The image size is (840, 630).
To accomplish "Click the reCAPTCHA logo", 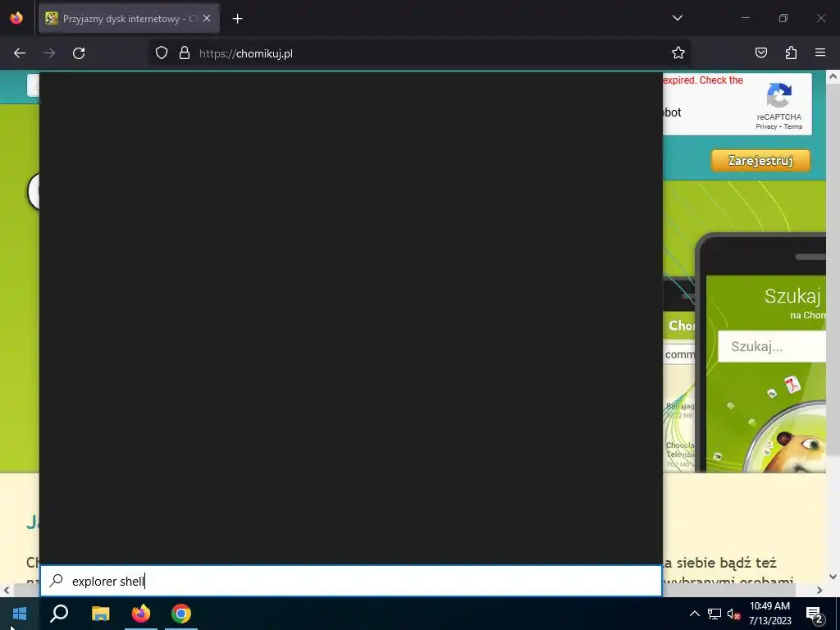I will tap(779, 95).
